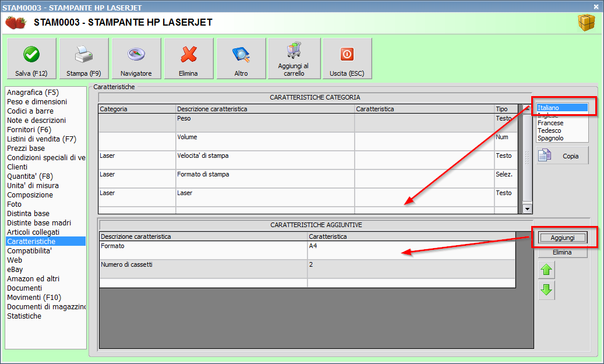Select Francese in the language list

coord(562,123)
